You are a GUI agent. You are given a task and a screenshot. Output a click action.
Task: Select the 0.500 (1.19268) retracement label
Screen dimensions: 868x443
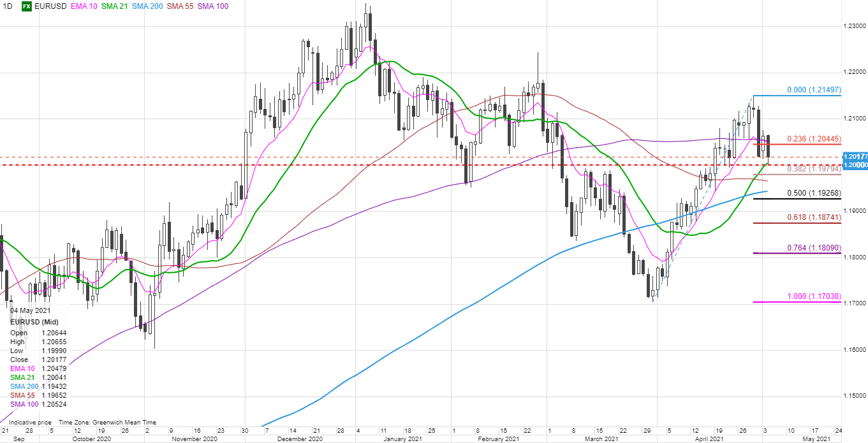[813, 192]
